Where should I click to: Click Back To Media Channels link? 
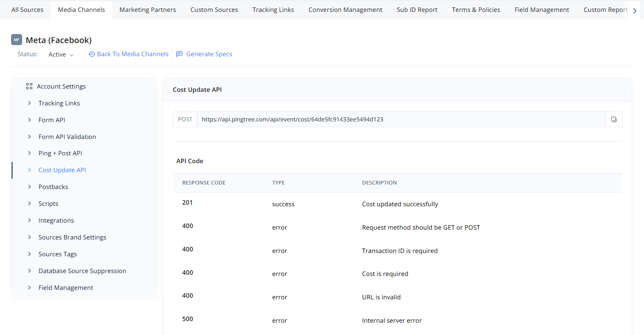click(133, 54)
